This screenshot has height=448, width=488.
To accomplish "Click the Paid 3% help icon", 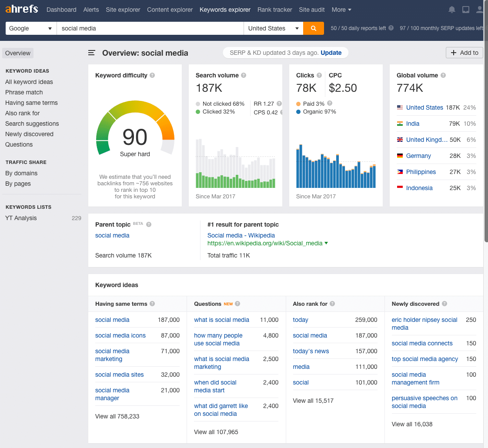I will (330, 104).
